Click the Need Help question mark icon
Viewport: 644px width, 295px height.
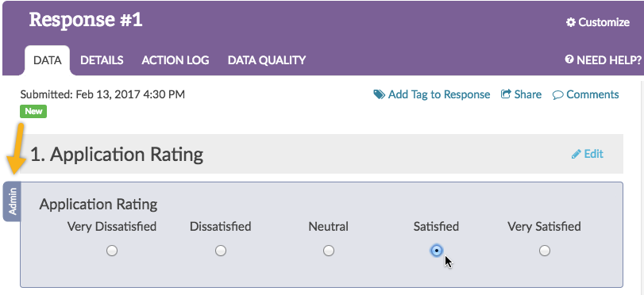click(569, 60)
